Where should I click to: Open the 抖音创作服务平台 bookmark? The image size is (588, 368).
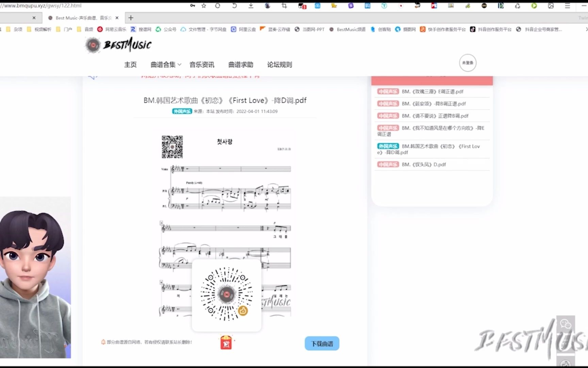click(x=491, y=29)
